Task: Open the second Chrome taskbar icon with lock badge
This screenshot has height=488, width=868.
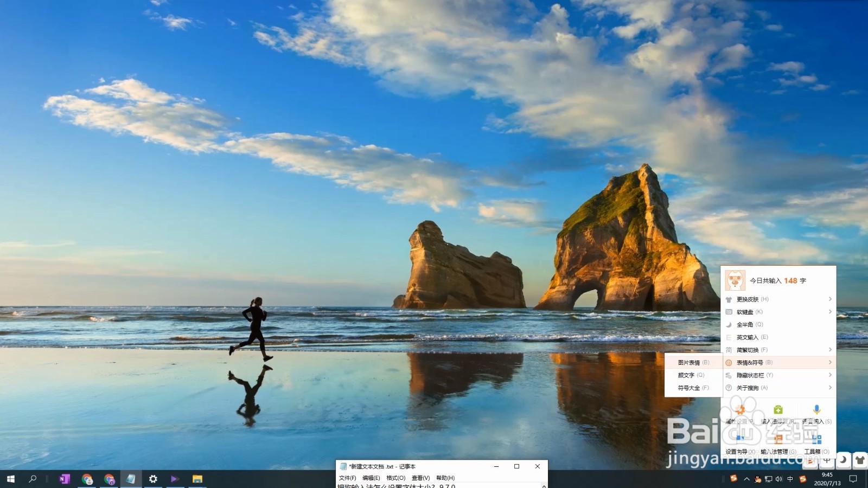Action: pos(109,479)
